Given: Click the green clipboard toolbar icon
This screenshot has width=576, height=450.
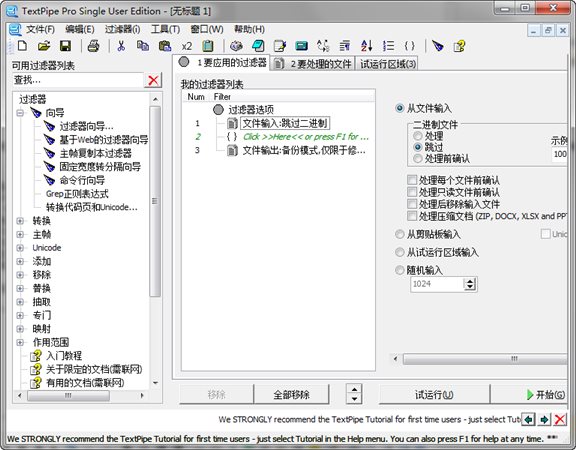Looking at the screenshot, I should 208,46.
